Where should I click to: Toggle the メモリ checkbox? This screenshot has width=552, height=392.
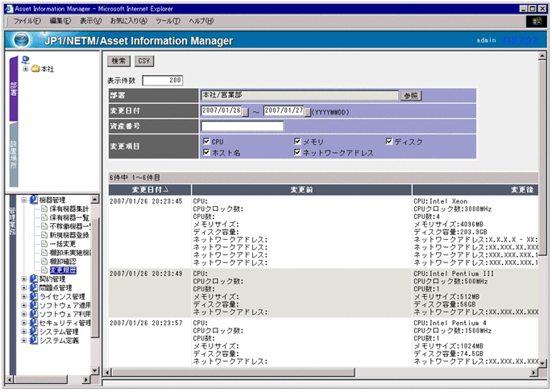297,142
